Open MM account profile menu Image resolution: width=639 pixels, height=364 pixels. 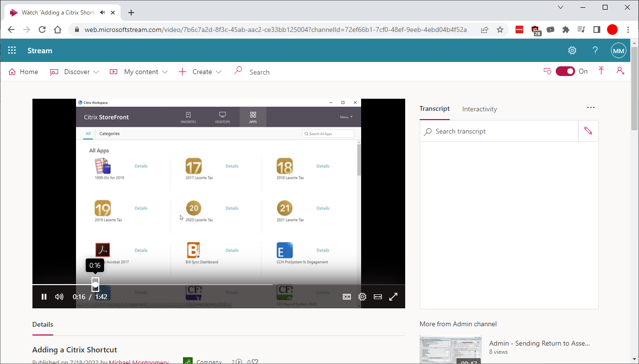619,50
